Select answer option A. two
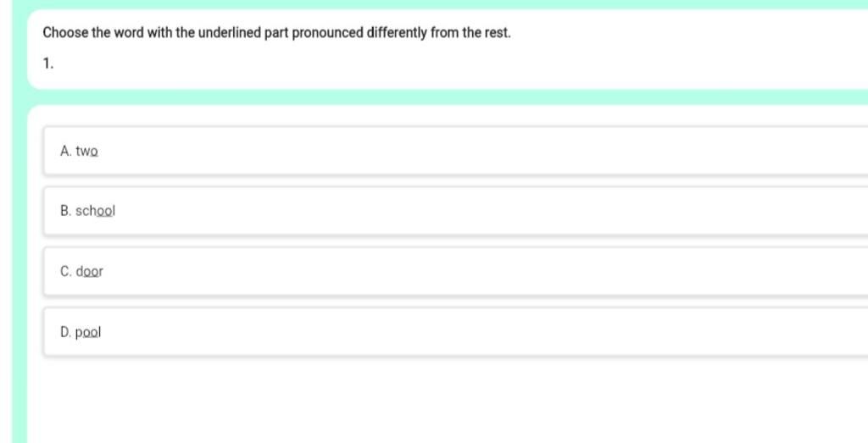 [x=455, y=151]
